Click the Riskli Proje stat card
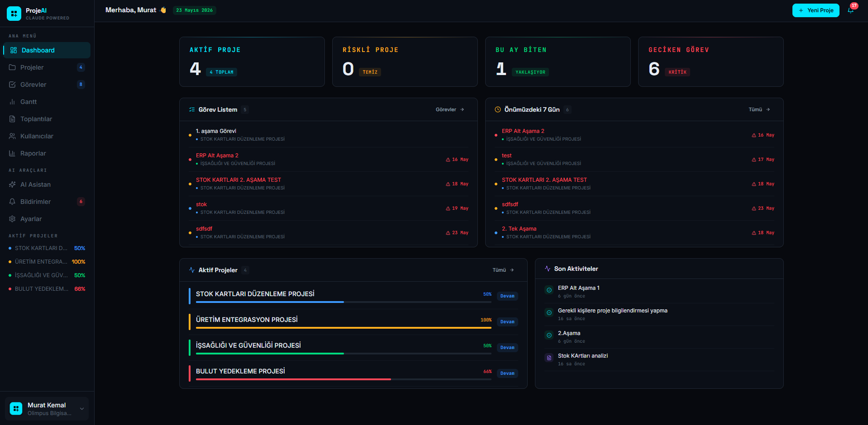868x425 pixels. [405, 62]
